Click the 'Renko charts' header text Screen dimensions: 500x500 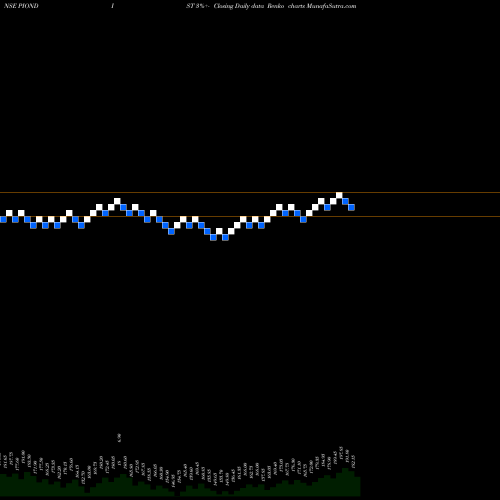[286, 6]
